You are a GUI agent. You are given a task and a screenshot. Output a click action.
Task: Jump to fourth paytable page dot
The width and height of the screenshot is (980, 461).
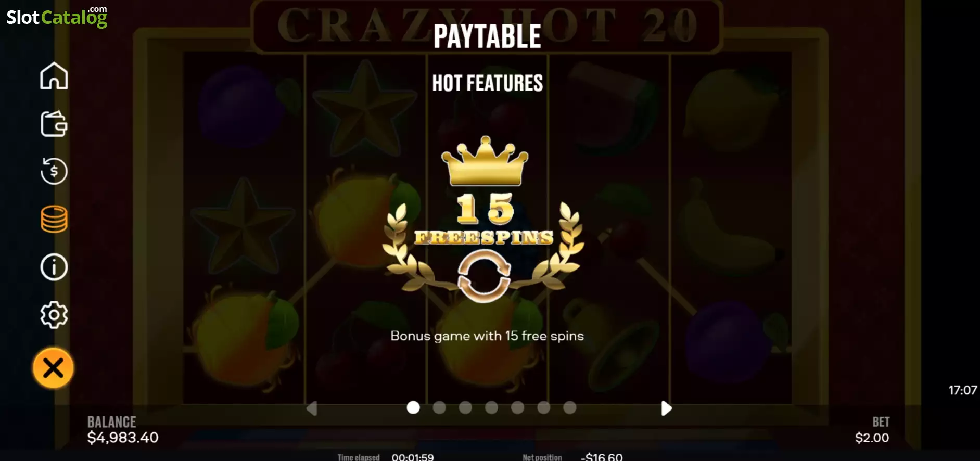(x=491, y=407)
